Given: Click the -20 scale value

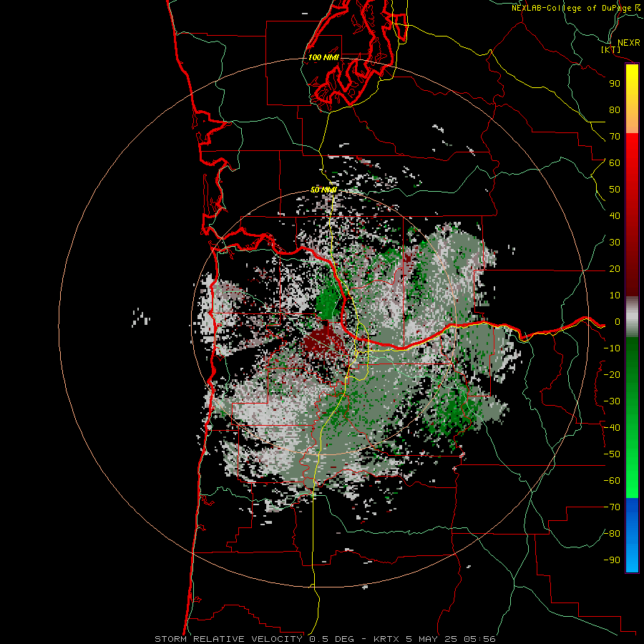Looking at the screenshot, I should [612, 375].
